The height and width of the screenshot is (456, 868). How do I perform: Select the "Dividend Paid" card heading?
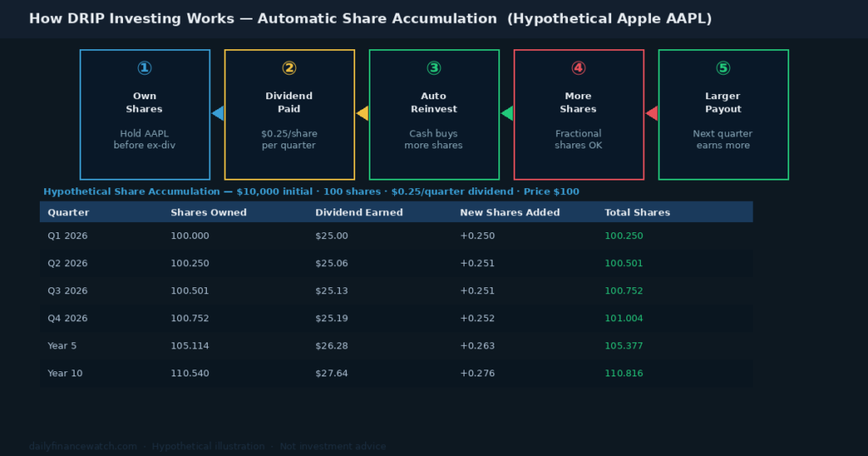click(x=289, y=103)
